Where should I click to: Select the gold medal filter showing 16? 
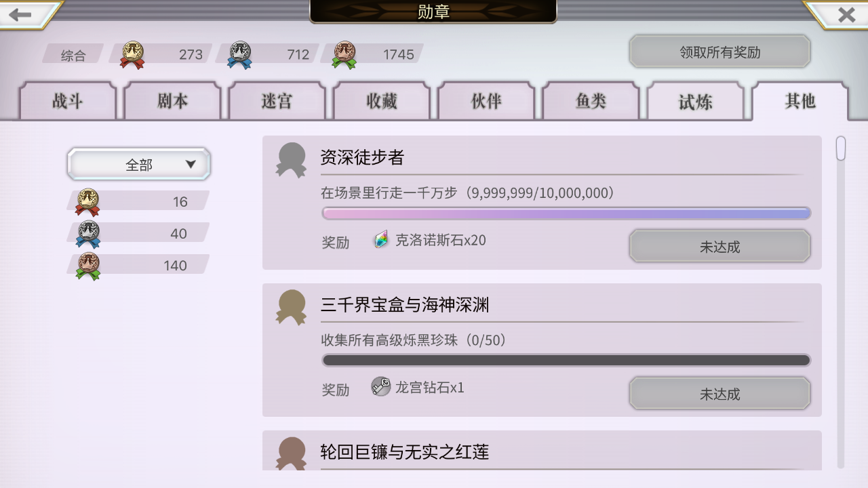138,201
